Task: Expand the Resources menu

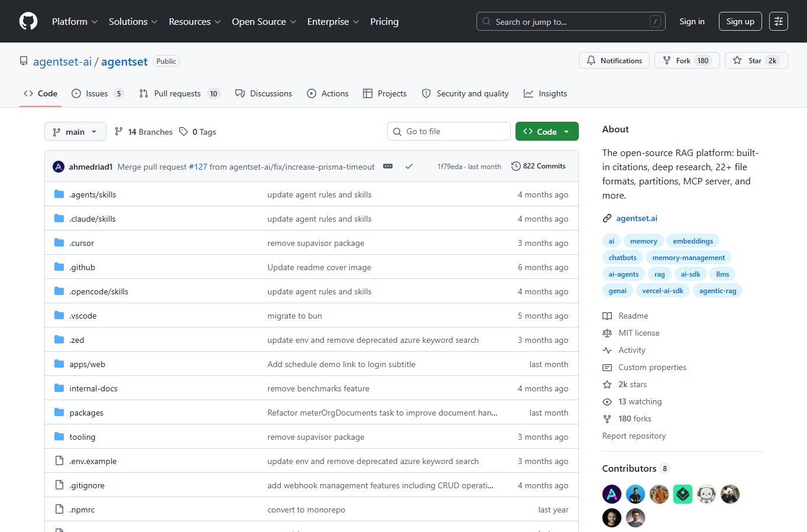Action: pyautogui.click(x=195, y=21)
